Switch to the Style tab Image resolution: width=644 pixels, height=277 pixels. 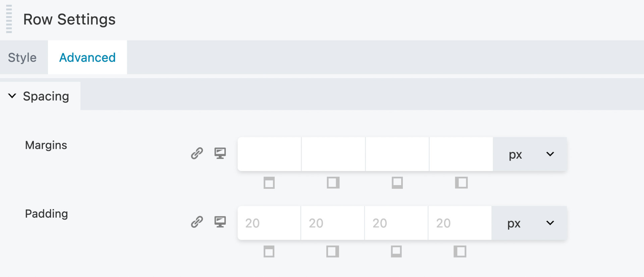click(x=22, y=57)
